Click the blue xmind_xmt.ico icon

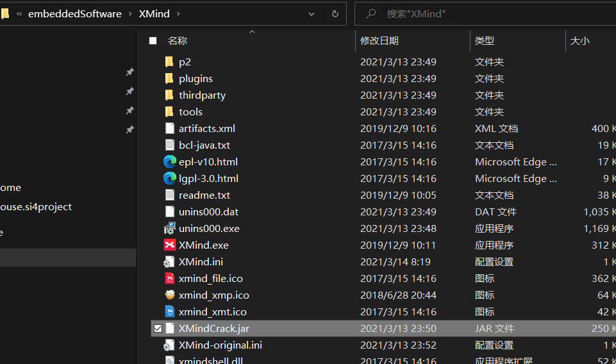pos(170,311)
